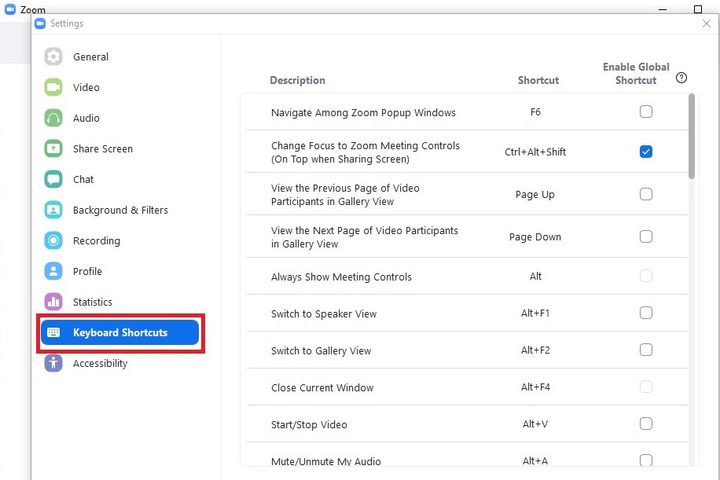Click the Statistics bar chart icon

click(53, 302)
